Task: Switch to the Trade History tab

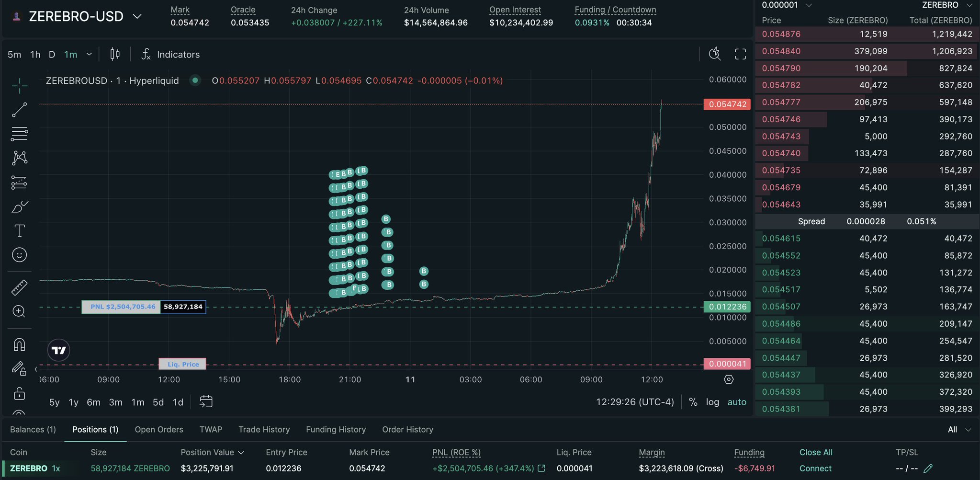Action: tap(264, 430)
